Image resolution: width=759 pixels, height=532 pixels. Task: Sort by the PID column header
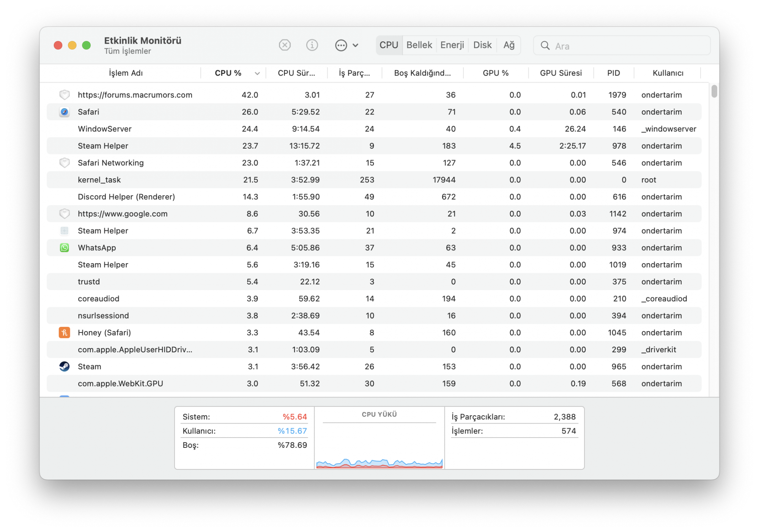(x=613, y=73)
